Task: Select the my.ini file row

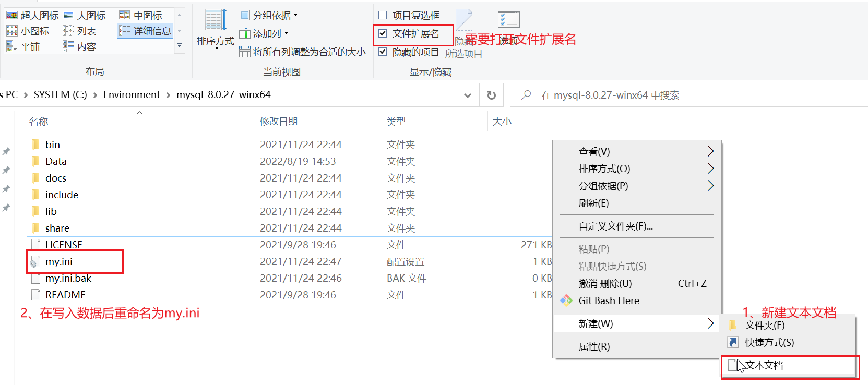Action: (290, 261)
